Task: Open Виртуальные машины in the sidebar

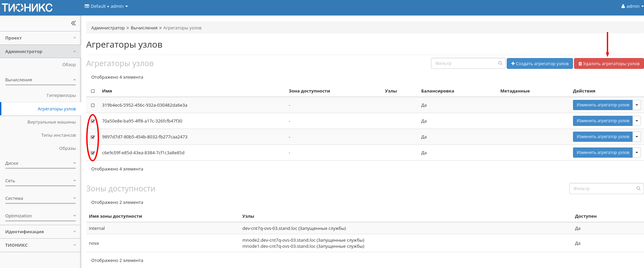Action: (x=51, y=122)
